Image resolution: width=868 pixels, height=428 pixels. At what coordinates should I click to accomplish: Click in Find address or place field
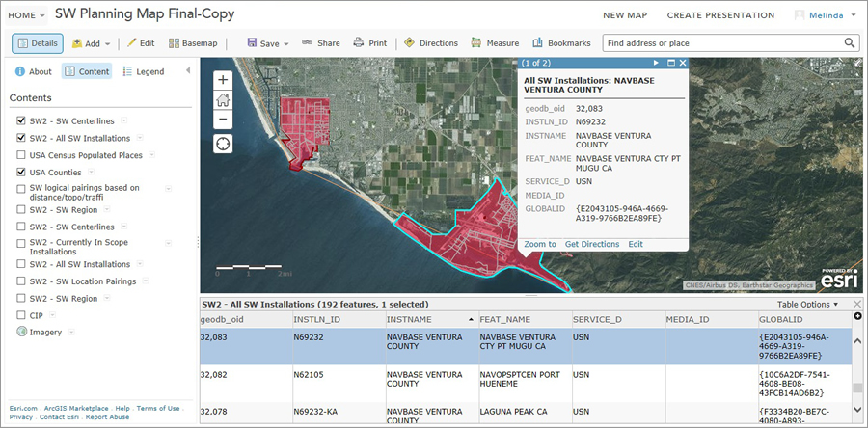coord(721,43)
